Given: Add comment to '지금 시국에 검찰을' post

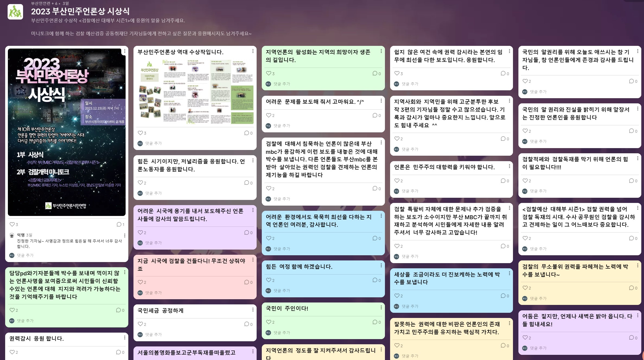Looking at the screenshot, I should pos(153,293).
